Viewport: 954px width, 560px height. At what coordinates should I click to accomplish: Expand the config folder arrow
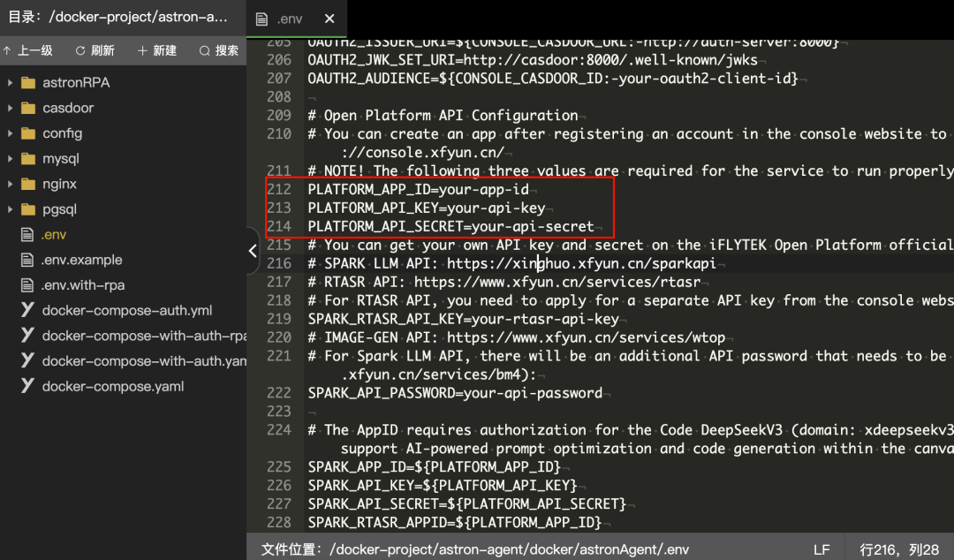(x=10, y=133)
